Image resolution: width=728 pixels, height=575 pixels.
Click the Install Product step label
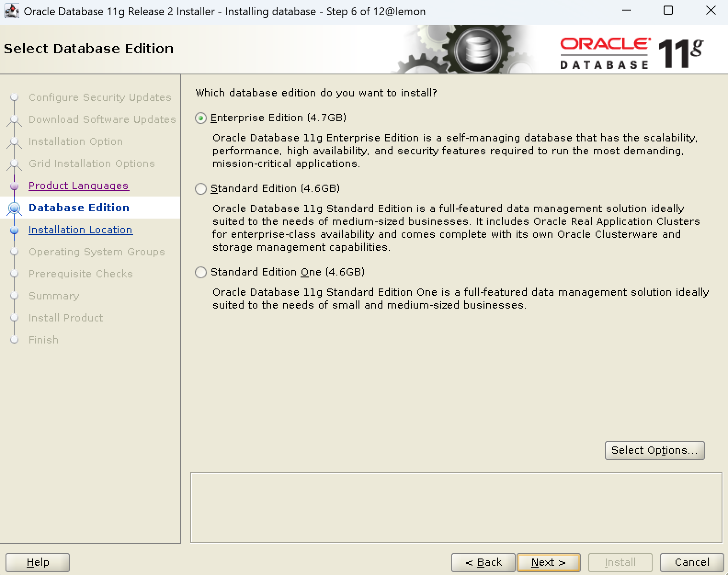66,318
